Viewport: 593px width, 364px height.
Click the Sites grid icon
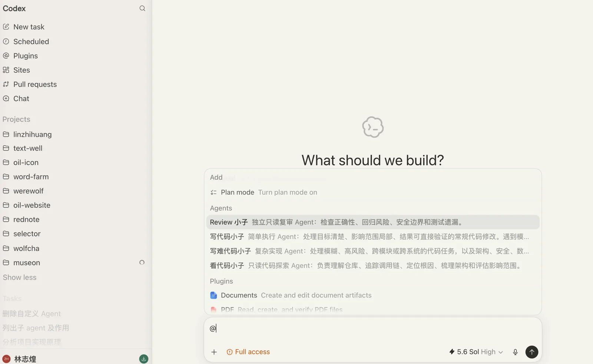coord(6,70)
